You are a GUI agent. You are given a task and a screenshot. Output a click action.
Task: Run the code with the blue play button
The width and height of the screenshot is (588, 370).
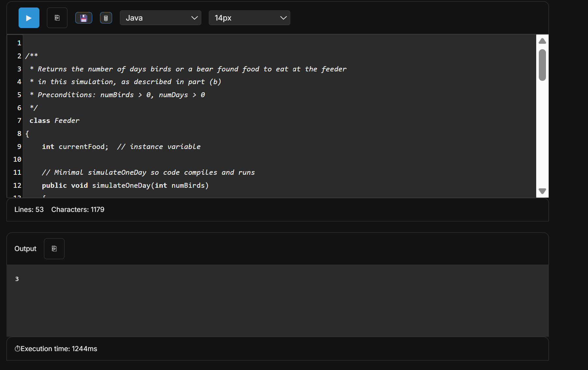pos(29,18)
